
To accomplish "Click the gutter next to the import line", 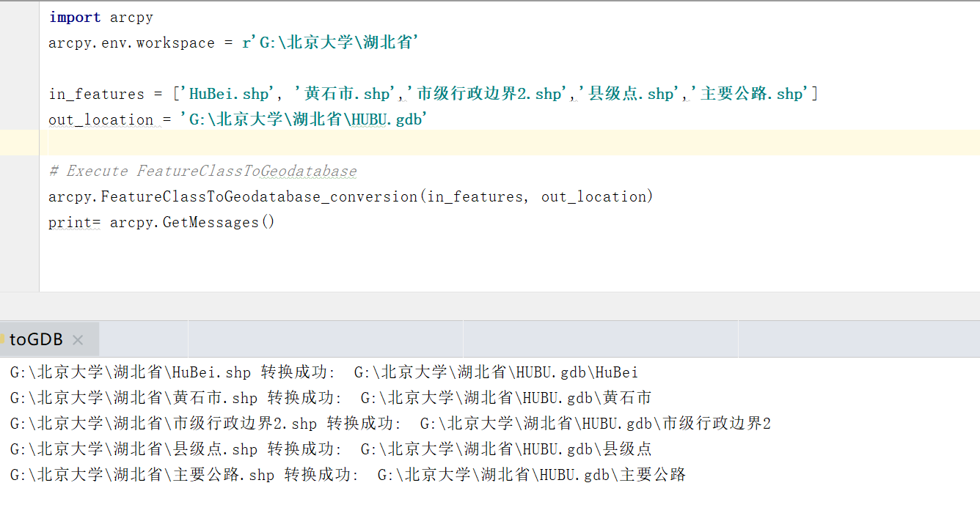I will click(20, 17).
